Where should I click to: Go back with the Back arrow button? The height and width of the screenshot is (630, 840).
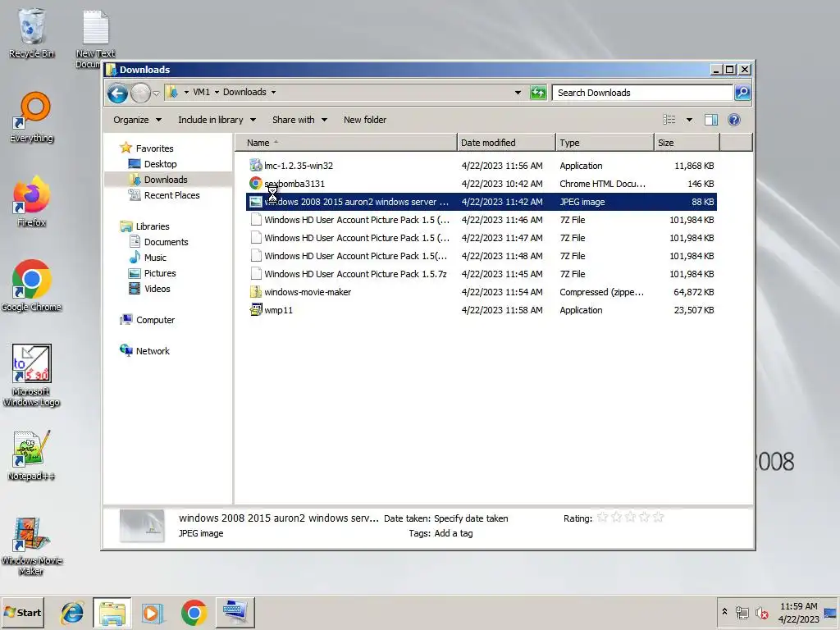click(117, 94)
